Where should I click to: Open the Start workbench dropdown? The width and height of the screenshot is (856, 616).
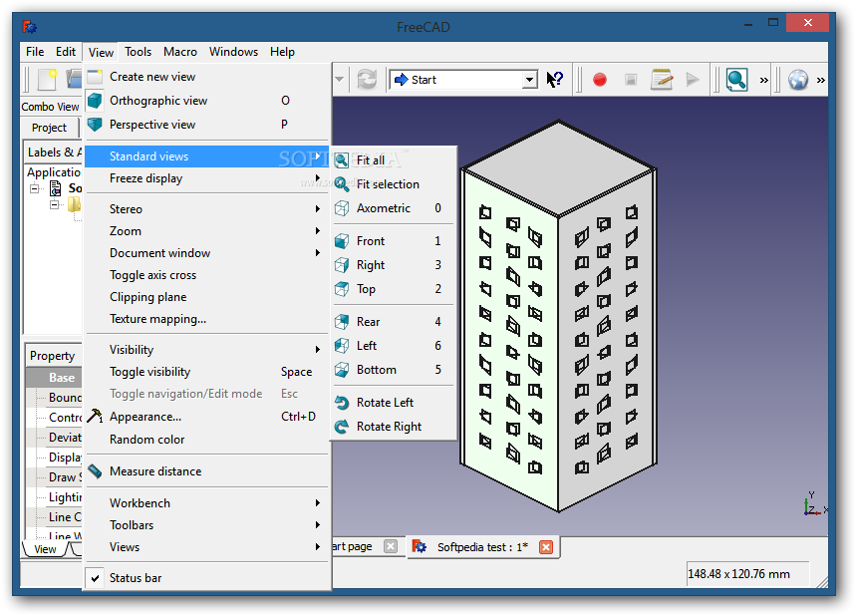529,80
